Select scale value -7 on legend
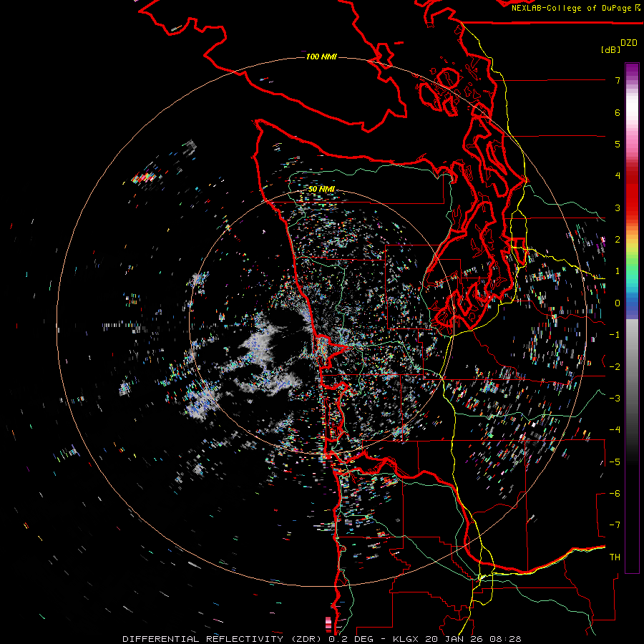Screen dimensions: 644x644 click(x=615, y=525)
